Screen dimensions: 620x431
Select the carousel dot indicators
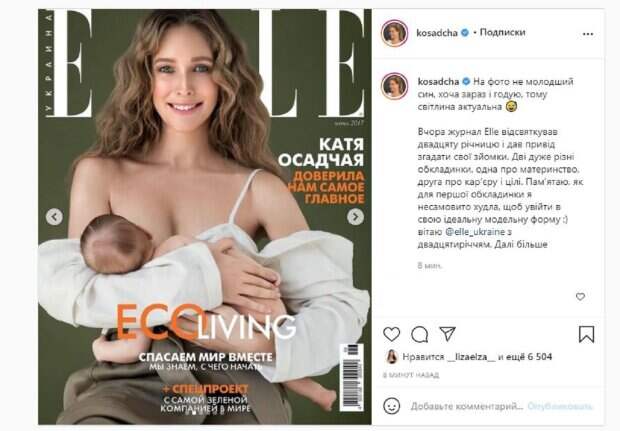coord(204,413)
